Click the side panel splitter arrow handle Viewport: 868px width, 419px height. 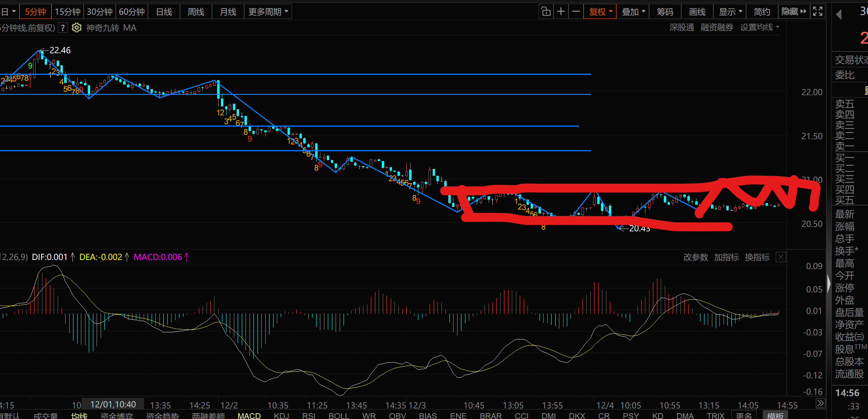tap(829, 283)
